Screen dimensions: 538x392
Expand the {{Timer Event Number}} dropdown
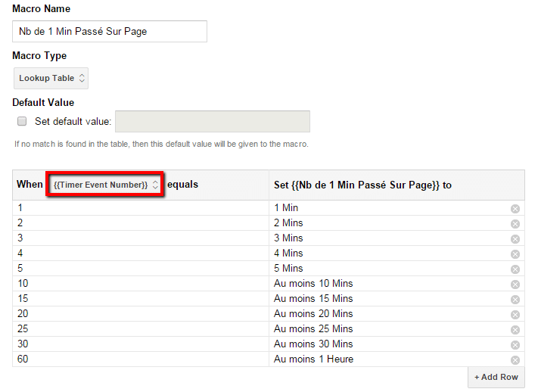coord(105,185)
